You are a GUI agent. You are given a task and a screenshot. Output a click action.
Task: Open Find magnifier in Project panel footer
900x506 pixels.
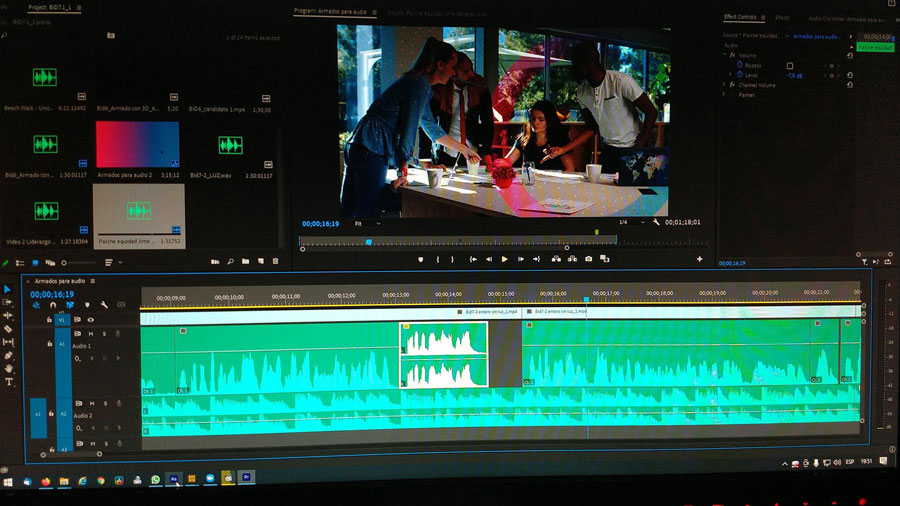pos(230,262)
